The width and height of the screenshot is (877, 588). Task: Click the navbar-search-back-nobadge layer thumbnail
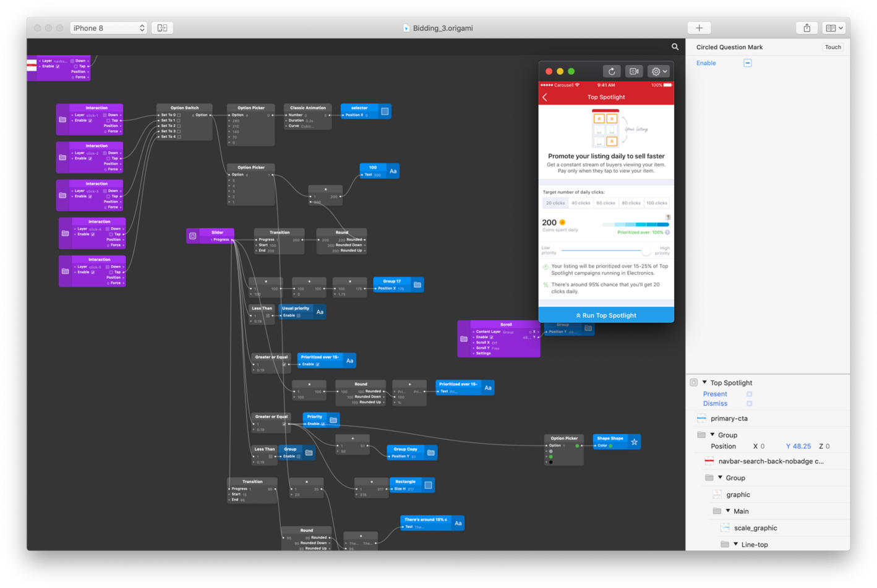coord(709,461)
